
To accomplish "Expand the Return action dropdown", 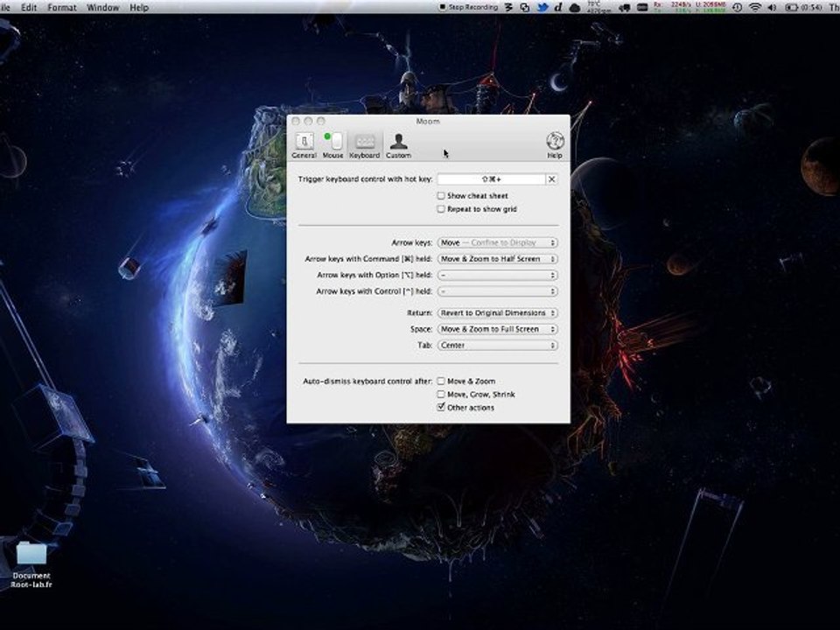I will (497, 312).
